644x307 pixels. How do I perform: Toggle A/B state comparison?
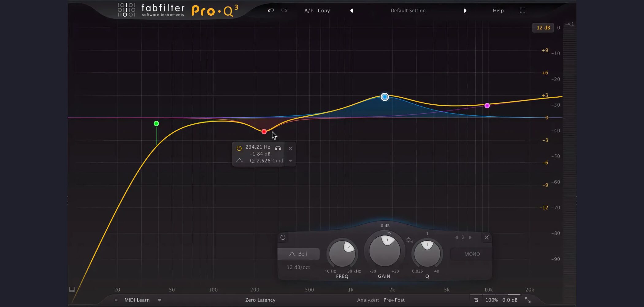pos(309,10)
